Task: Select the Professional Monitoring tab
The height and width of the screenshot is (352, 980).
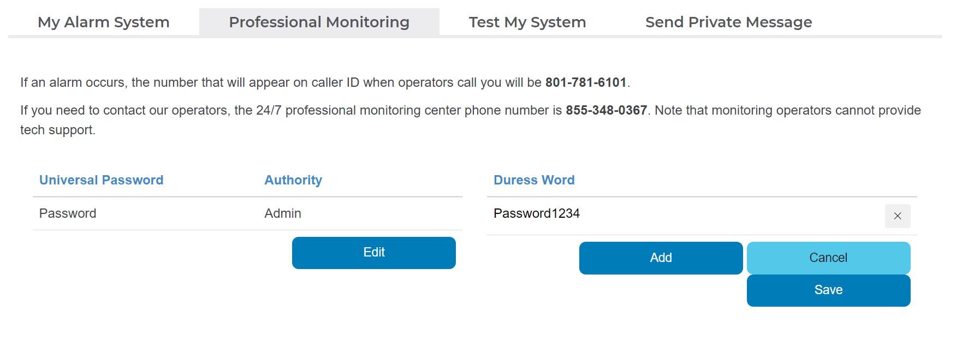Action: (319, 22)
